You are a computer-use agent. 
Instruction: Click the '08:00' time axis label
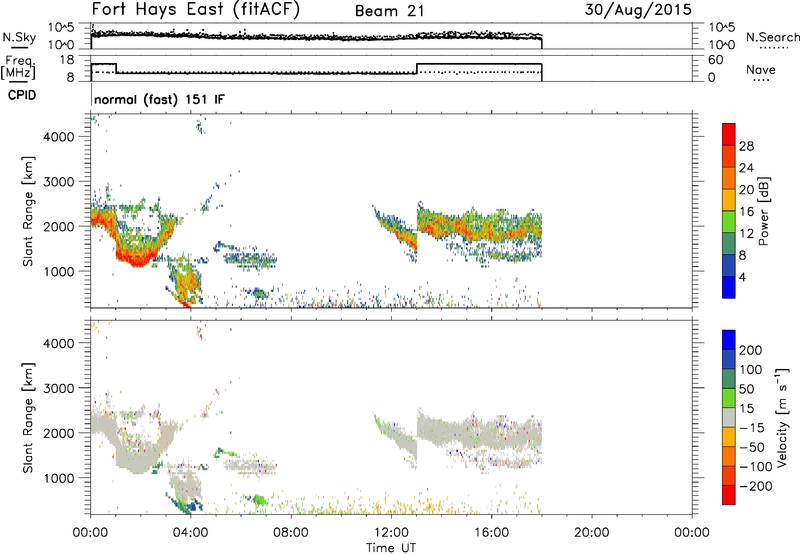tap(291, 533)
